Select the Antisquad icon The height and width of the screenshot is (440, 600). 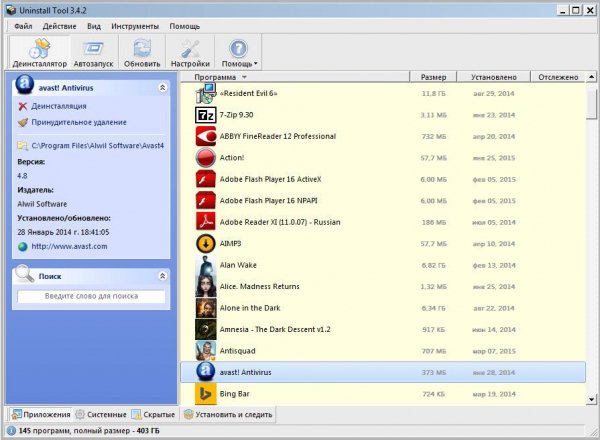coord(205,350)
